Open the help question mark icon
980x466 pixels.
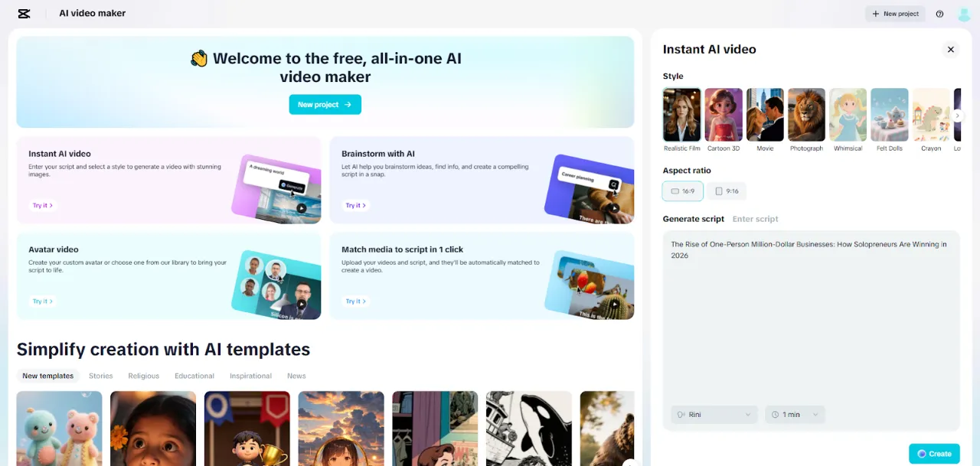click(x=939, y=14)
